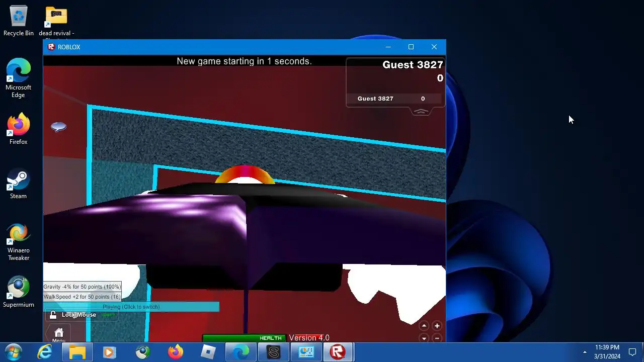The width and height of the screenshot is (644, 362).
Task: Open the Roblox Studio-style taskbar tile icon
Action: pos(208,352)
